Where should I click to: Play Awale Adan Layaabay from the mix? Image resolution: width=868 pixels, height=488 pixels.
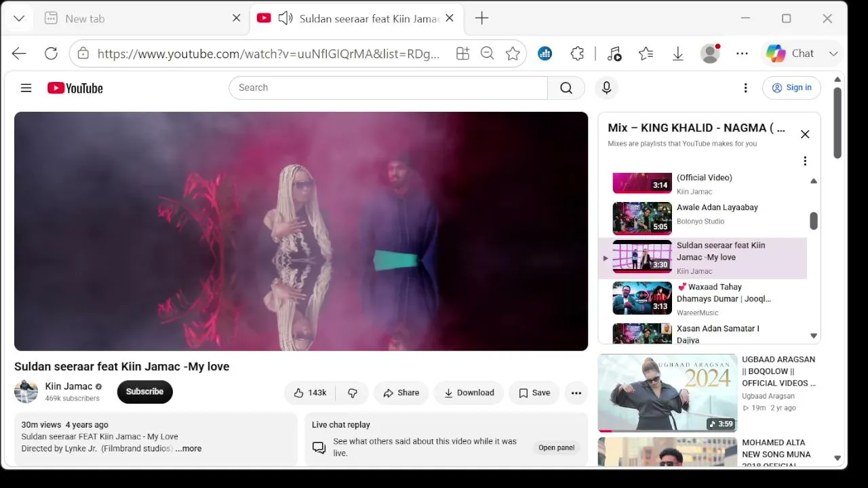coord(703,218)
